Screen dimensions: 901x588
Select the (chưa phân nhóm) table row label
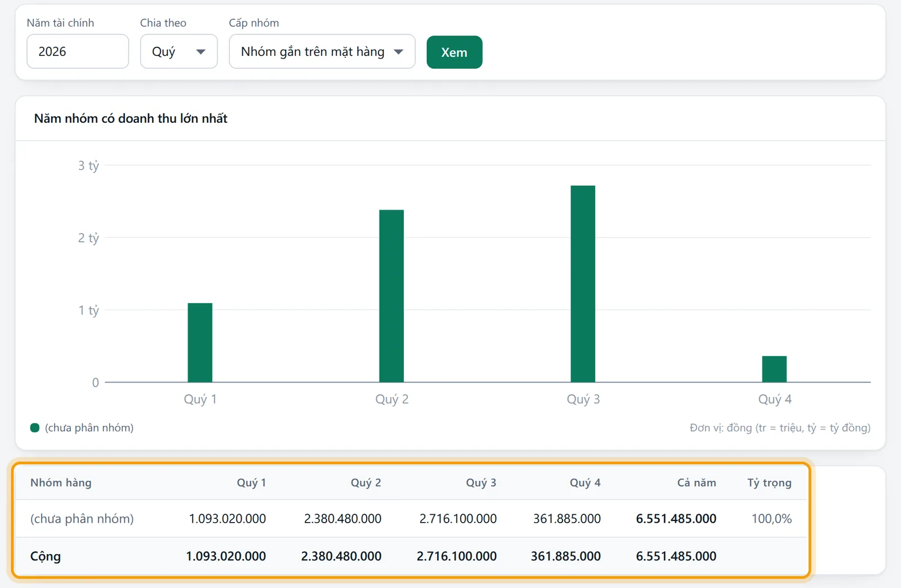pyautogui.click(x=82, y=519)
